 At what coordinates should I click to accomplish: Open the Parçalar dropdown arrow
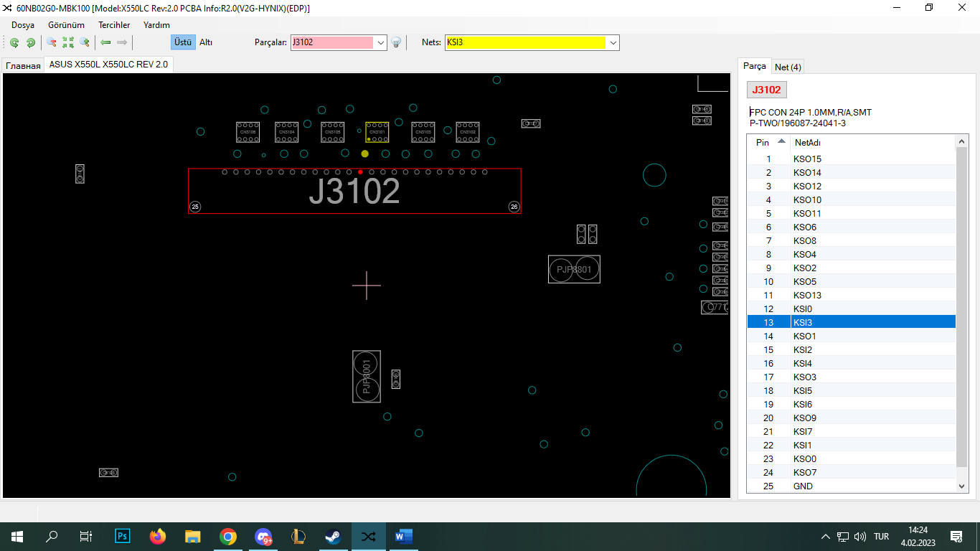[381, 42]
